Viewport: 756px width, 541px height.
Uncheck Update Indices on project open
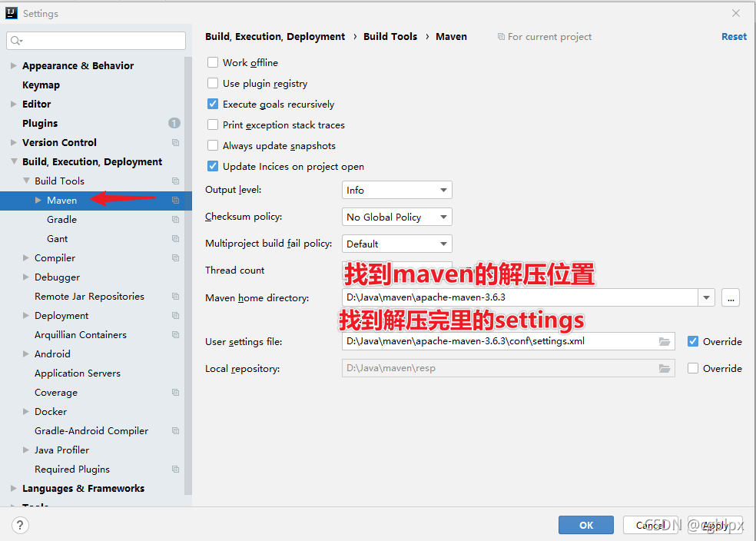tap(213, 166)
